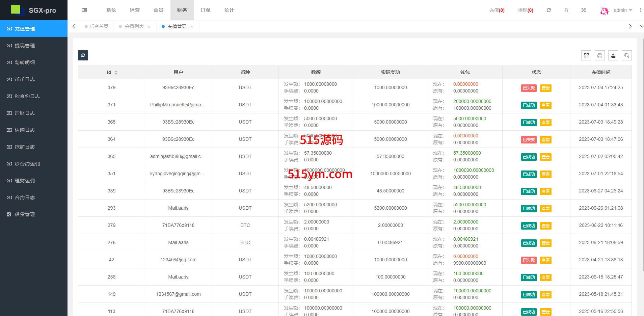This screenshot has width=644, height=316.
Task: Sort the table by id column arrows
Action: 116,73
